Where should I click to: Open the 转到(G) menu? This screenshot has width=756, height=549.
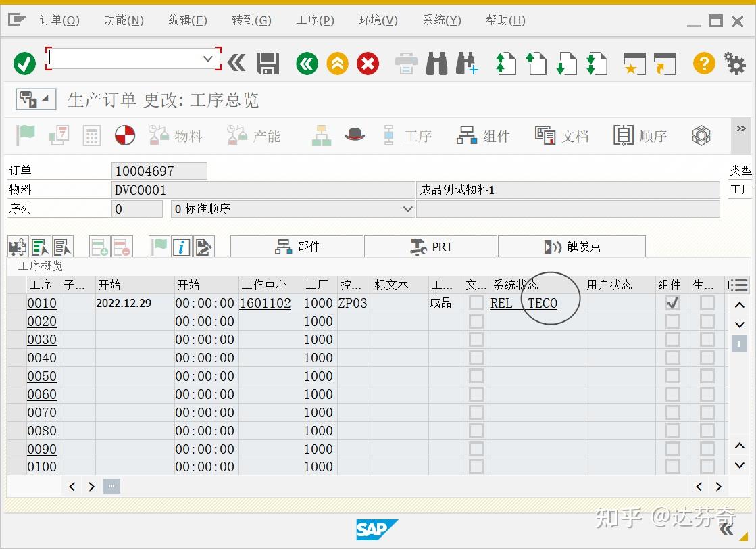(251, 20)
